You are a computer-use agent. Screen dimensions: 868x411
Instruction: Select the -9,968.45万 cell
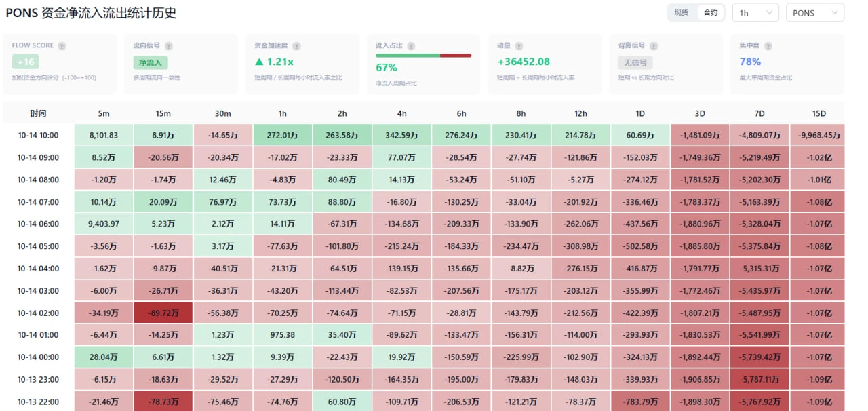(818, 136)
